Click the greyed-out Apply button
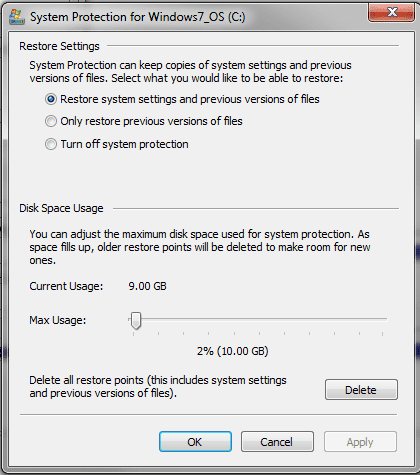Image resolution: width=420 pixels, height=475 pixels. pos(360,442)
